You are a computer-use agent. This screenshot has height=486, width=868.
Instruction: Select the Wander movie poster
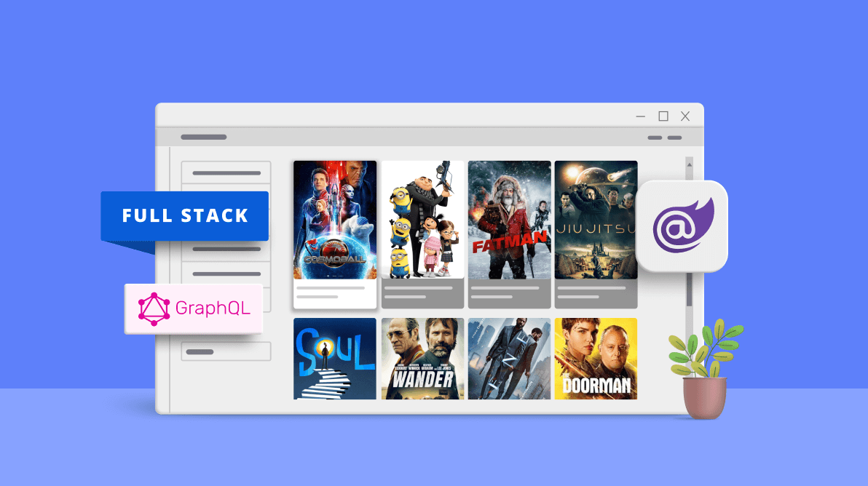click(422, 358)
